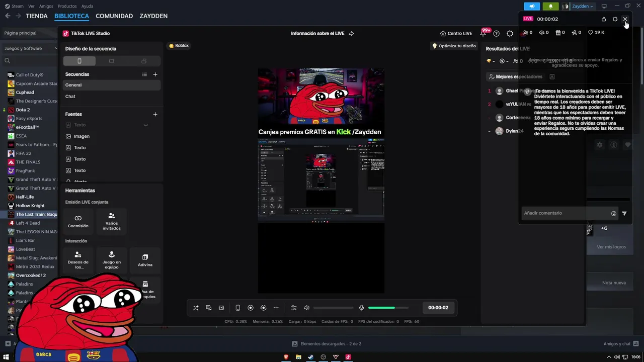Click the magic effects wand icon
Viewport: 644px width, 362px height.
(196, 308)
